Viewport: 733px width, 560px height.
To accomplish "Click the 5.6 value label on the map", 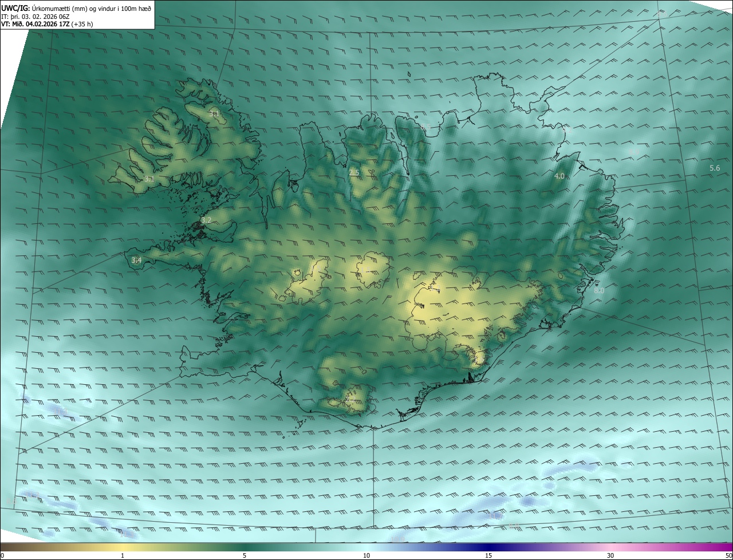I will coord(715,168).
